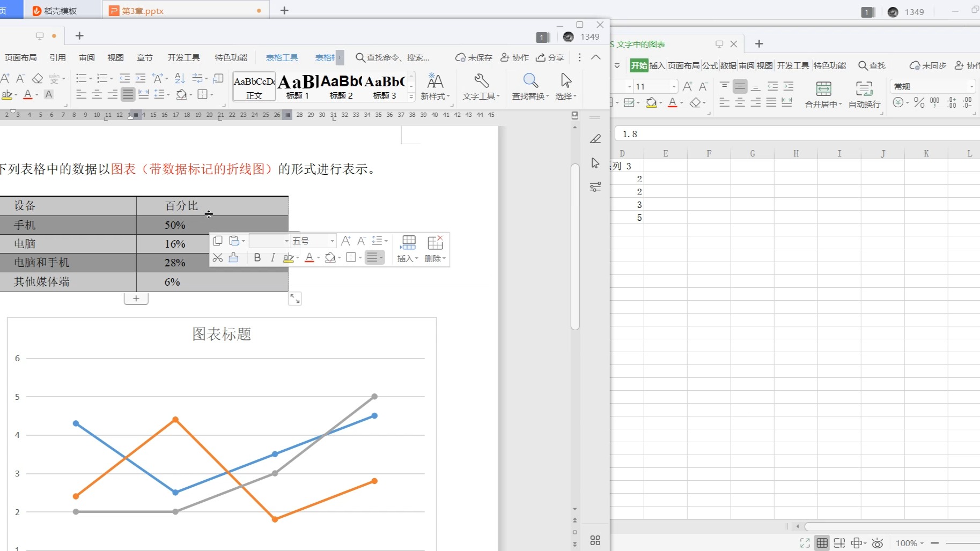
Task: Apply percent number format in spreadsheet ribbon
Action: [x=918, y=102]
